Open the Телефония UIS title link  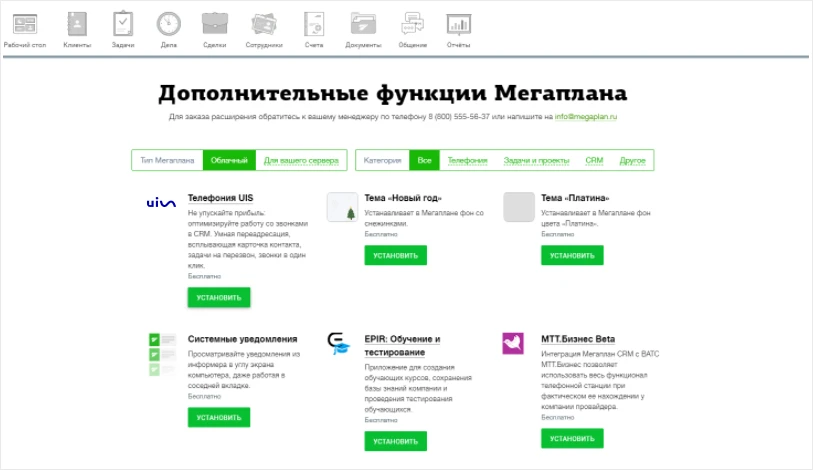tap(220, 198)
